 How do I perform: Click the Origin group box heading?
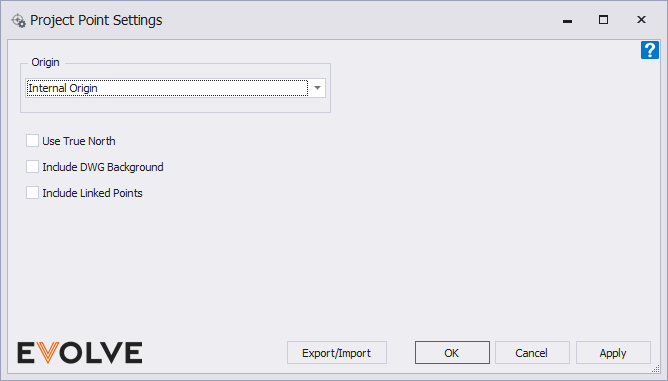pos(45,62)
